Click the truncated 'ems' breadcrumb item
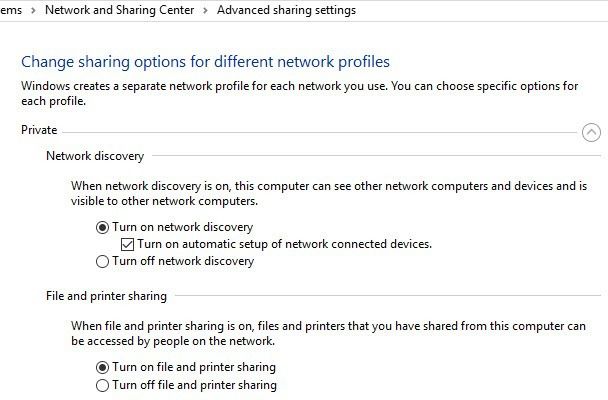This screenshot has width=608, height=400. tap(12, 10)
